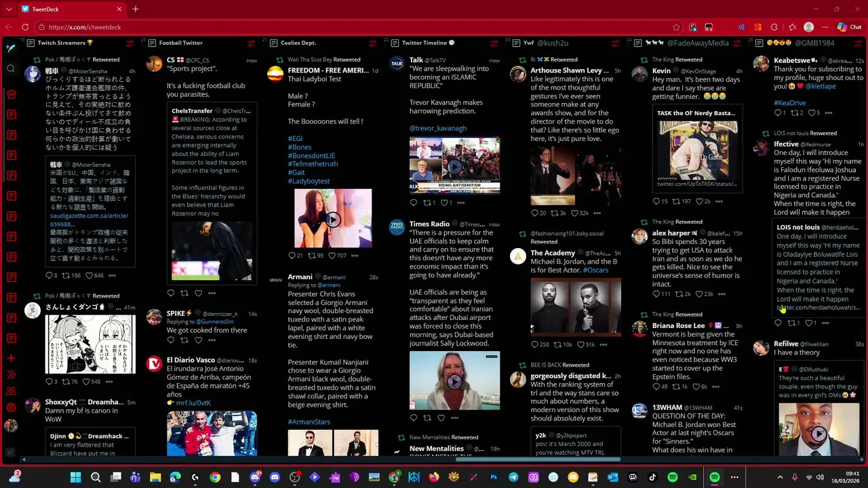Open the Windows Start menu
The width and height of the screenshot is (868, 488).
pos(75,477)
